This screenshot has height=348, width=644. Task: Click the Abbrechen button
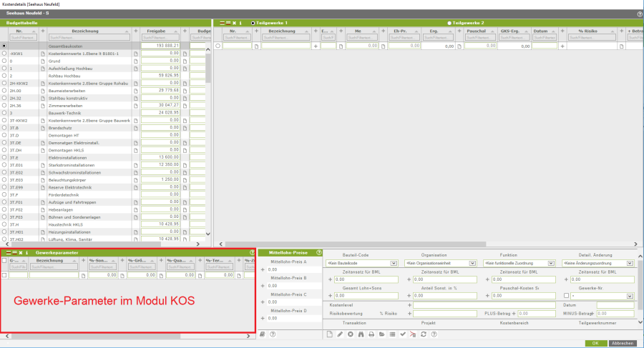pyautogui.click(x=623, y=343)
